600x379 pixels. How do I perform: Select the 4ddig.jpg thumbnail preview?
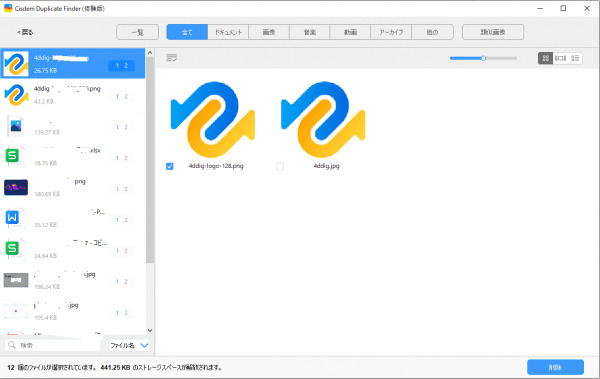click(x=323, y=119)
